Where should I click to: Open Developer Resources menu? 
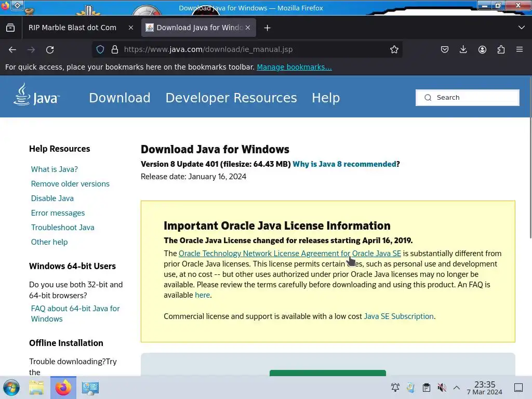231,98
